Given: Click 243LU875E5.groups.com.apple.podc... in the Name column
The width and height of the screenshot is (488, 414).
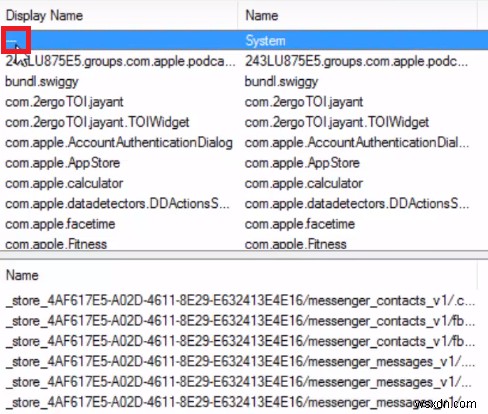Looking at the screenshot, I should coord(356,61).
